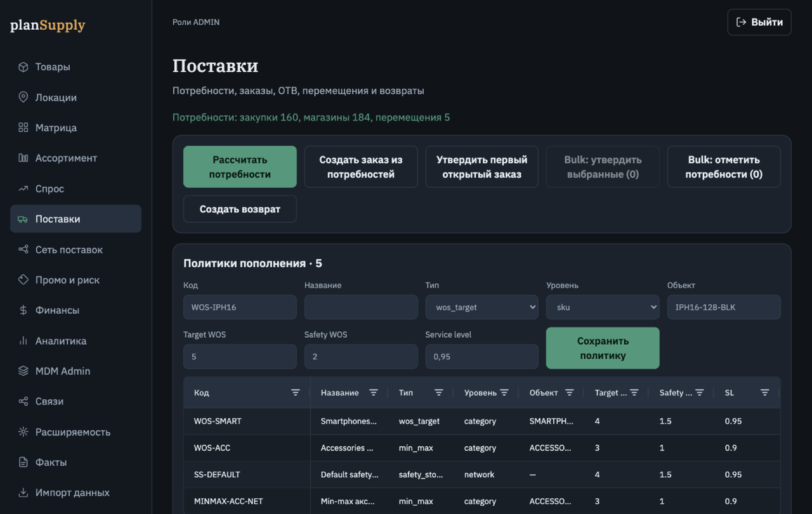Select the WOS-SMART table row cell
The width and height of the screenshot is (812, 514).
tap(247, 421)
